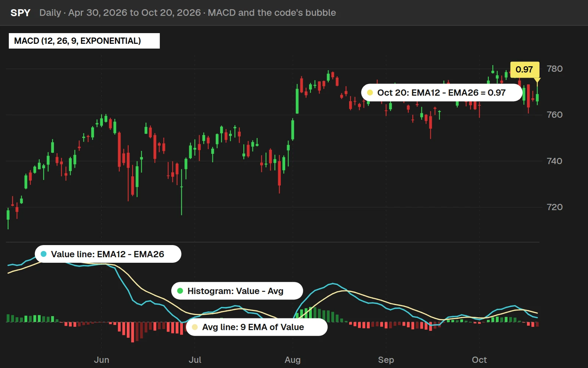The height and width of the screenshot is (368, 588).
Task: Click the SPY ticker symbol
Action: 20,13
